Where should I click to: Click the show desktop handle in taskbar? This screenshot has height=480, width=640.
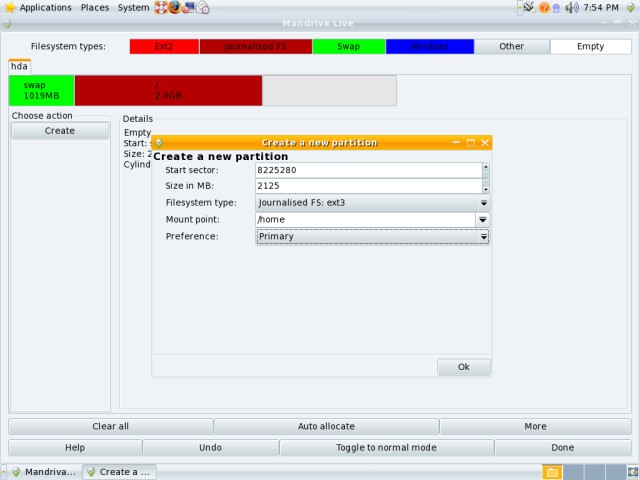pyautogui.click(x=4, y=472)
